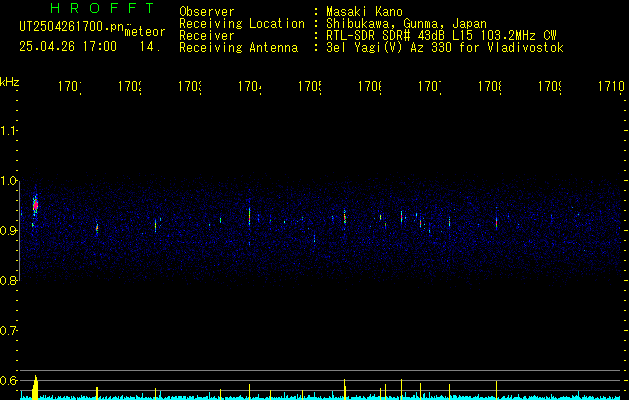Click the Receiving Location label
The height and width of the screenshot is (400, 629).
pyautogui.click(x=242, y=24)
